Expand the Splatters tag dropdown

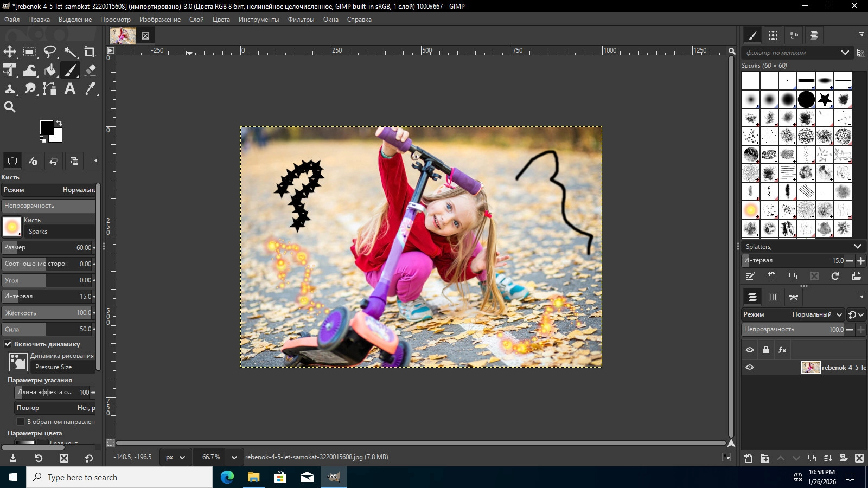(858, 247)
